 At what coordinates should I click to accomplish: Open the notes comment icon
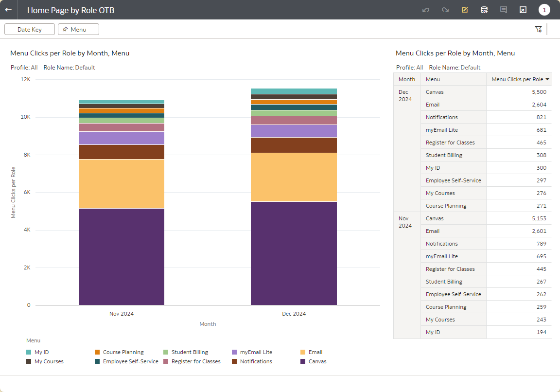pos(504,10)
